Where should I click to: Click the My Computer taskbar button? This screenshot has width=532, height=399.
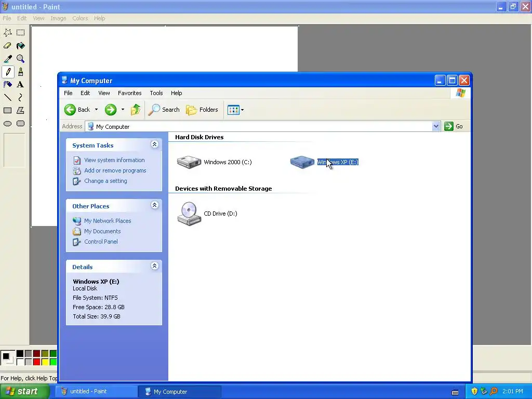point(179,392)
